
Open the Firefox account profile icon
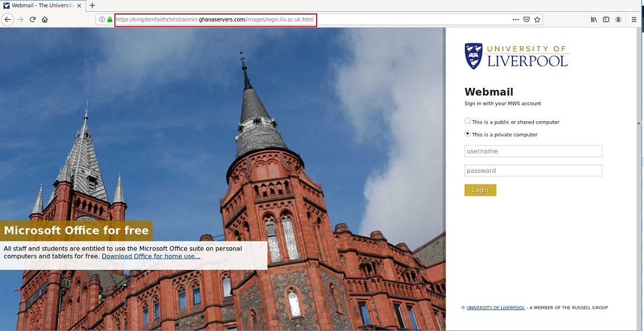(618, 19)
